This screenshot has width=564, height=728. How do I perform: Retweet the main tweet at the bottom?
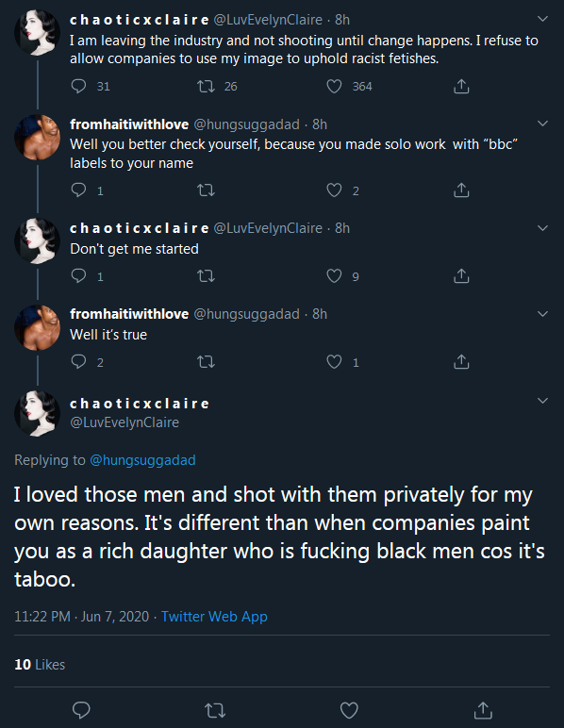(x=215, y=710)
